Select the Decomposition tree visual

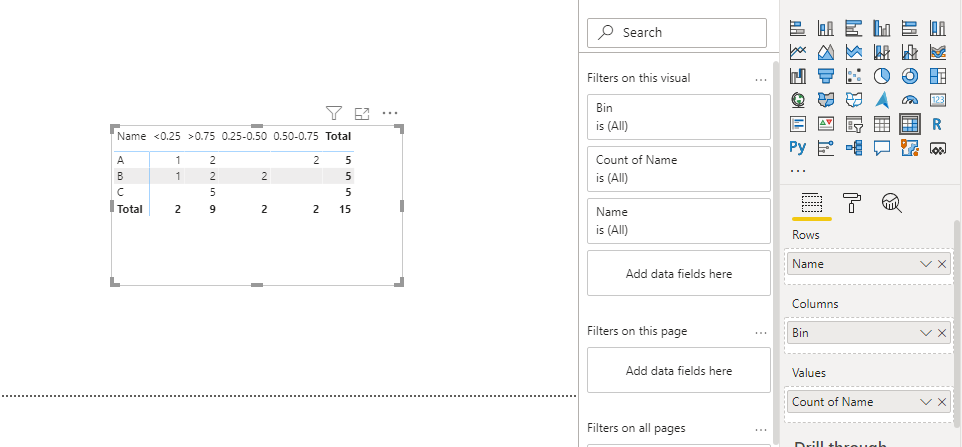tap(853, 147)
